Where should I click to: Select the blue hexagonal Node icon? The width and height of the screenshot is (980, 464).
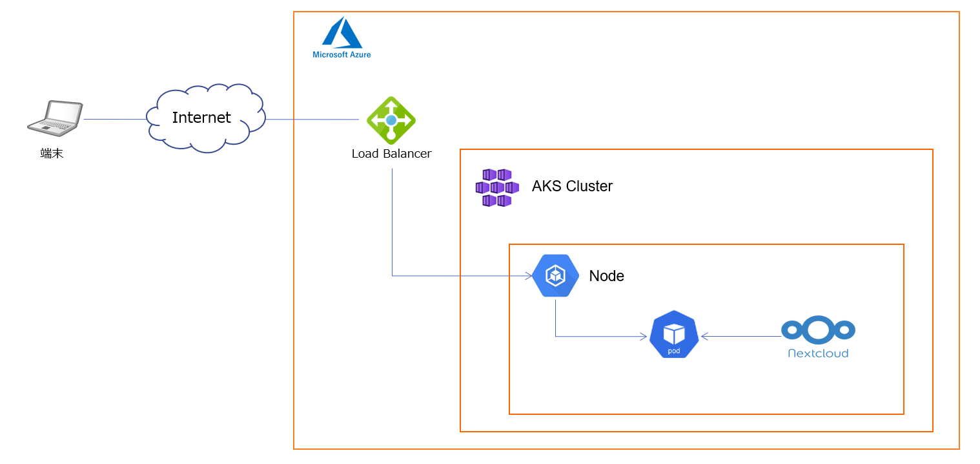pyautogui.click(x=555, y=275)
